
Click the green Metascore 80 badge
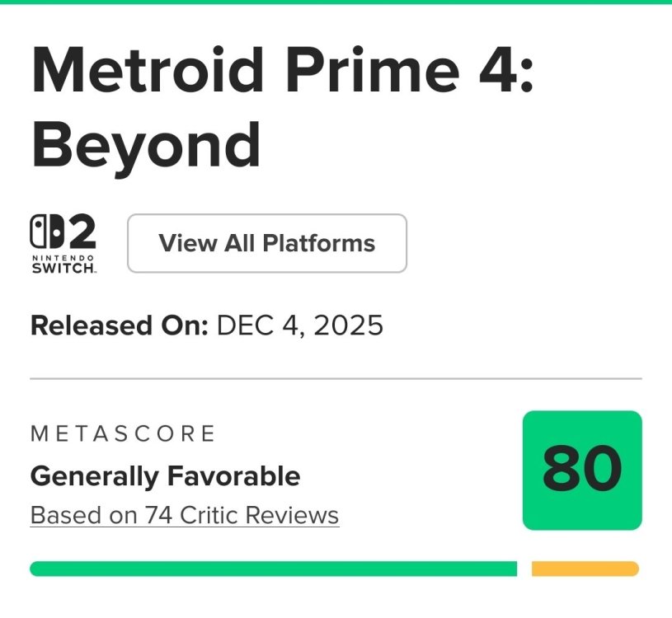[x=582, y=470]
